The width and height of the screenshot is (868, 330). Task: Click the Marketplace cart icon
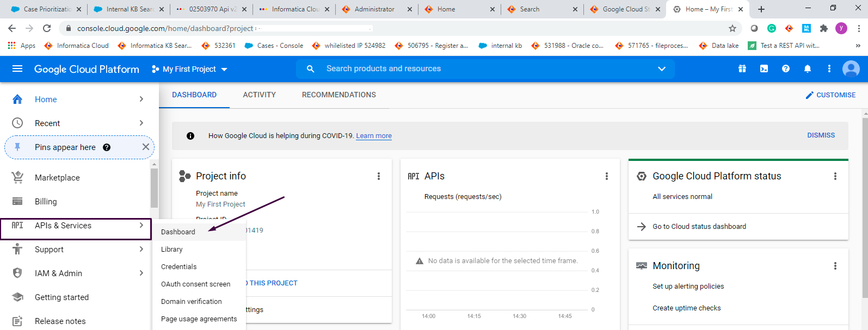pos(17,177)
